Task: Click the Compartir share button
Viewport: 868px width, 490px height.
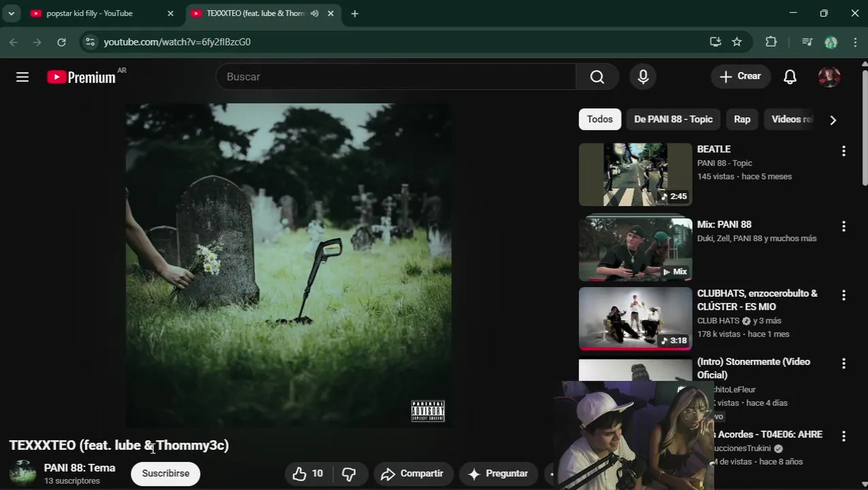Action: point(412,474)
